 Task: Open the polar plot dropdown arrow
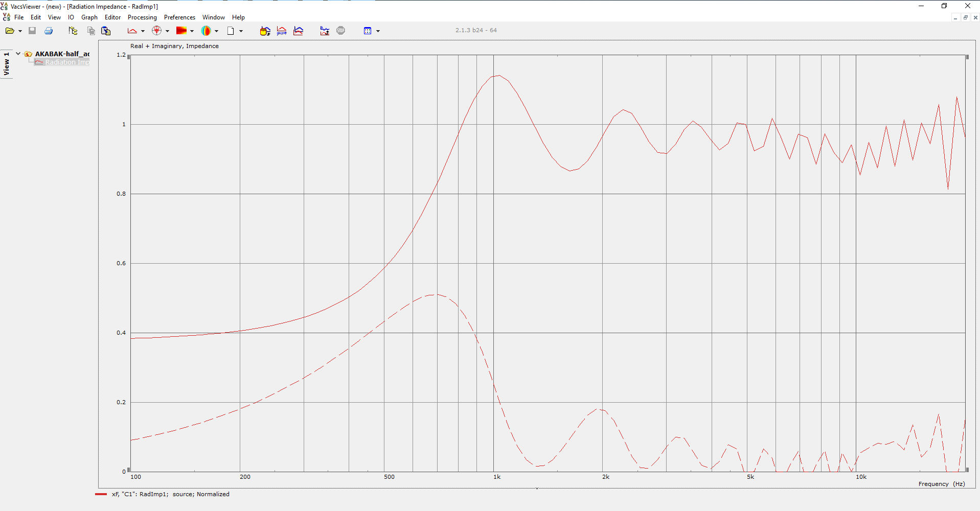[167, 31]
